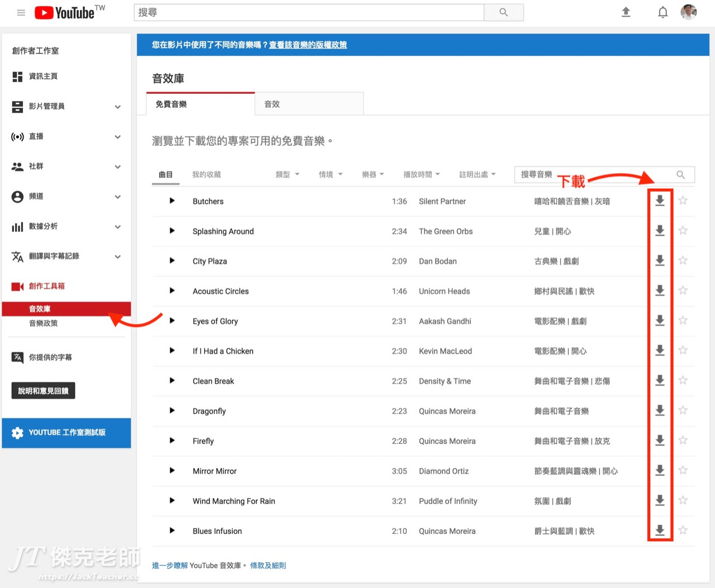
Task: Open the account avatar menu
Action: pyautogui.click(x=689, y=12)
